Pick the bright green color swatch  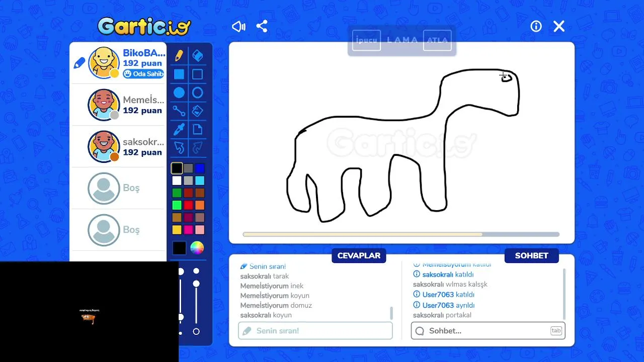pos(177,205)
